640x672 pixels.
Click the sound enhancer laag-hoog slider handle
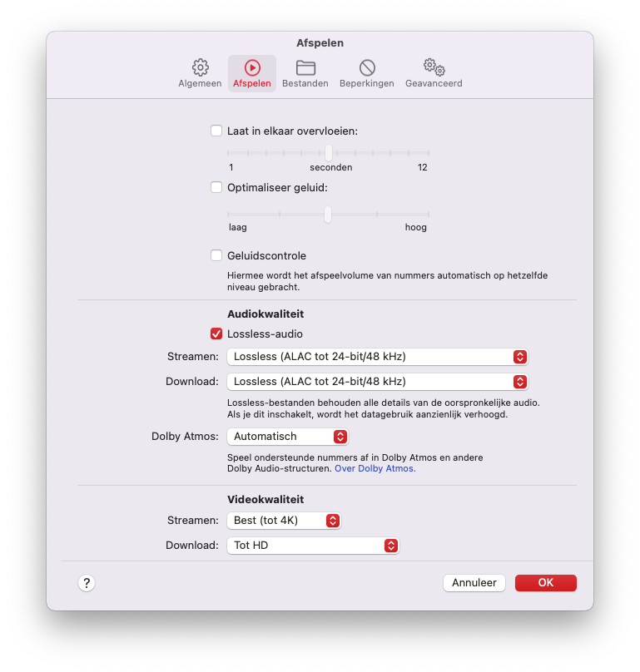(x=328, y=215)
